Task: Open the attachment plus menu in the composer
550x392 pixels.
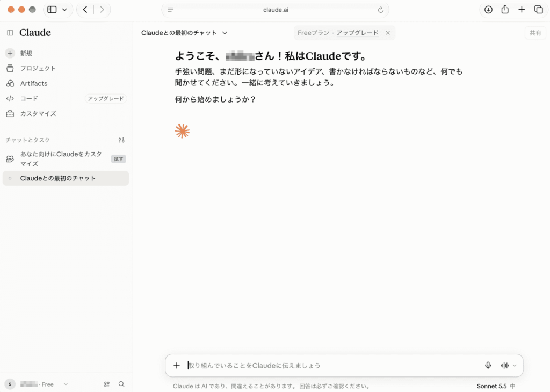Action: click(x=176, y=366)
